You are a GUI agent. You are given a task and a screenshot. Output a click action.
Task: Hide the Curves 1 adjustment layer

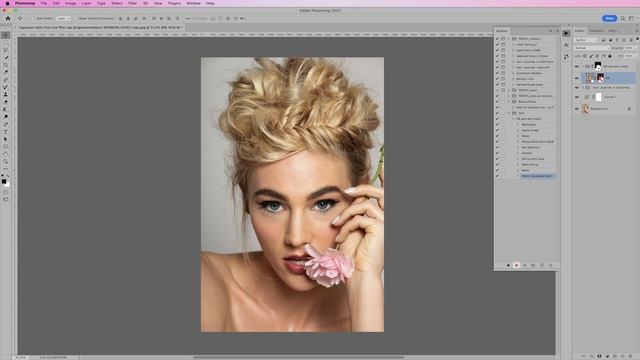(577, 97)
